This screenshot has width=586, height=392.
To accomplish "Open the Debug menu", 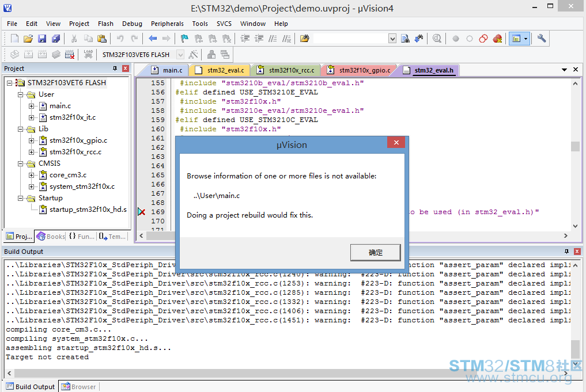I will pyautogui.click(x=132, y=24).
